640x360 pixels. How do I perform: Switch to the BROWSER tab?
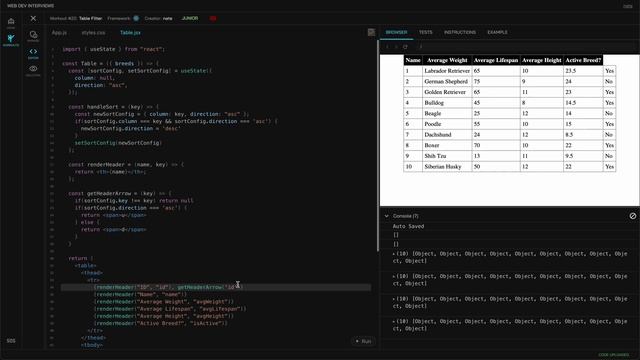[396, 32]
